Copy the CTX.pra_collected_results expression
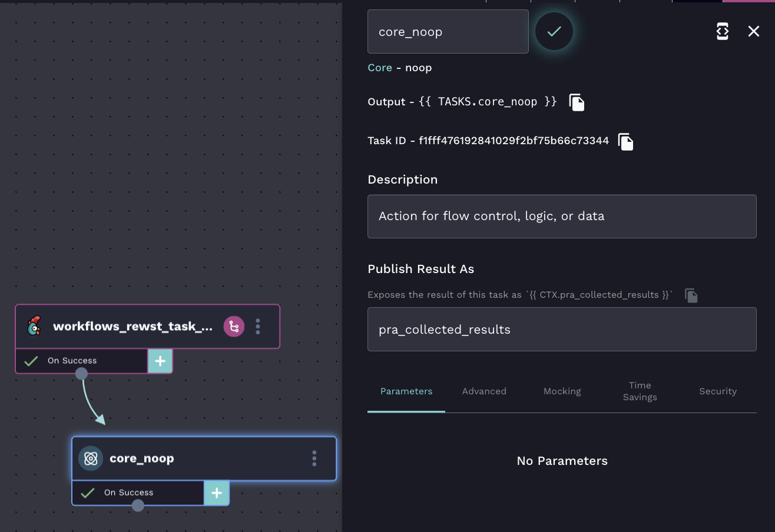This screenshot has height=532, width=775. click(691, 295)
